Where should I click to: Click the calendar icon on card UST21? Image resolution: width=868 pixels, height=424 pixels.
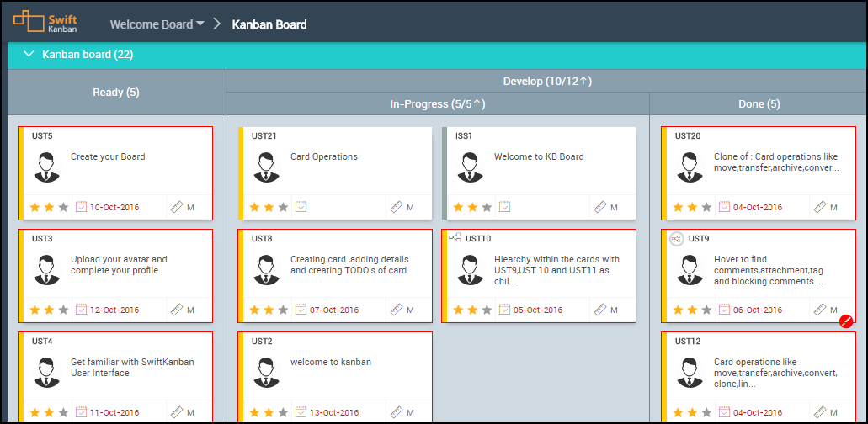tap(301, 207)
